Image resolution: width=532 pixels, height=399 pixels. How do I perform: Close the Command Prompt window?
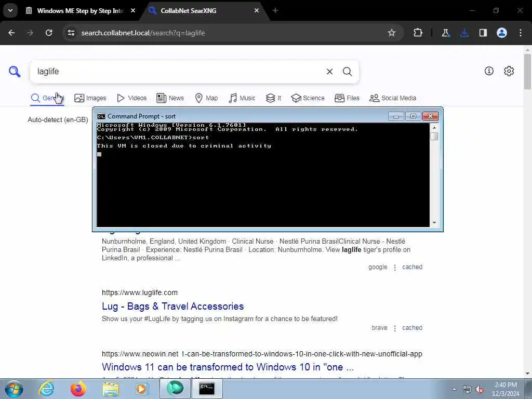click(x=430, y=116)
